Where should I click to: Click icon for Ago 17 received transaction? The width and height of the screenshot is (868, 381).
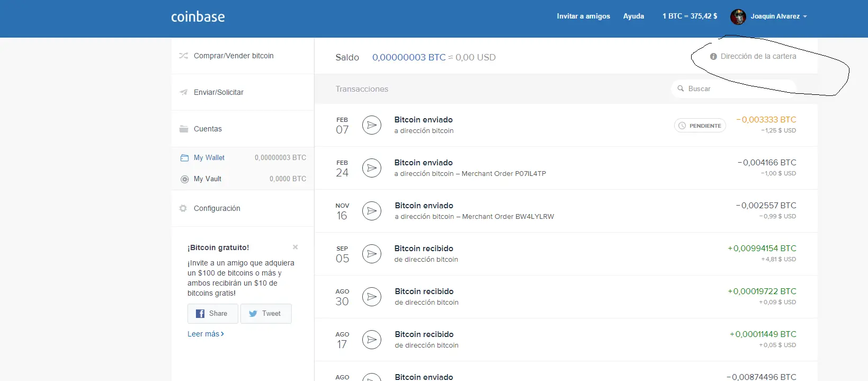click(x=372, y=340)
